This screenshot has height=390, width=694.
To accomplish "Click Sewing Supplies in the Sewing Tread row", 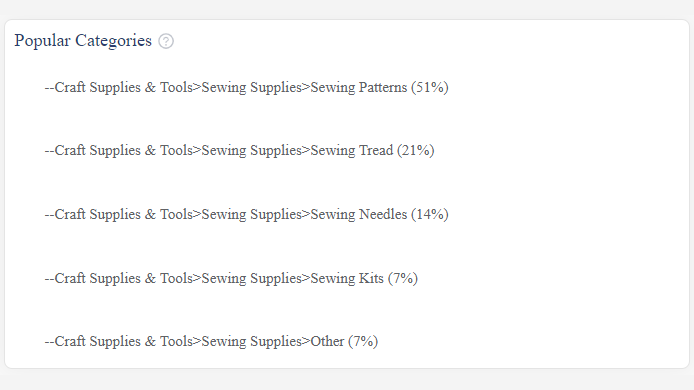I will pyautogui.click(x=251, y=151).
